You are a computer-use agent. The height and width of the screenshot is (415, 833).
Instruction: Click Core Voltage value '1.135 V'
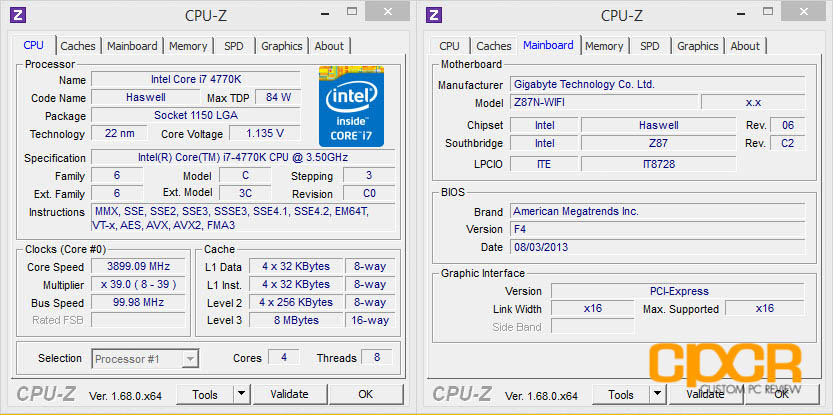click(x=265, y=133)
